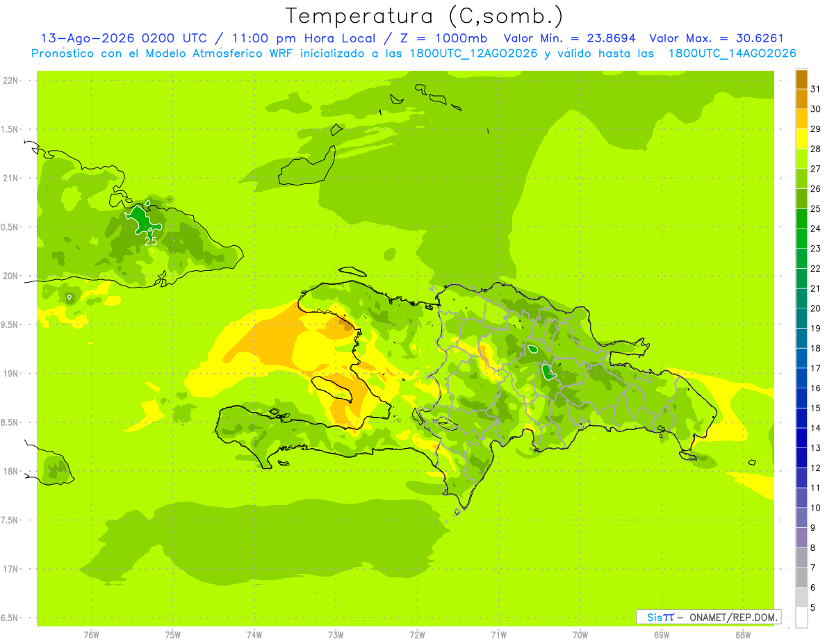Click the legend value '28'
The image size is (834, 644).
[815, 149]
